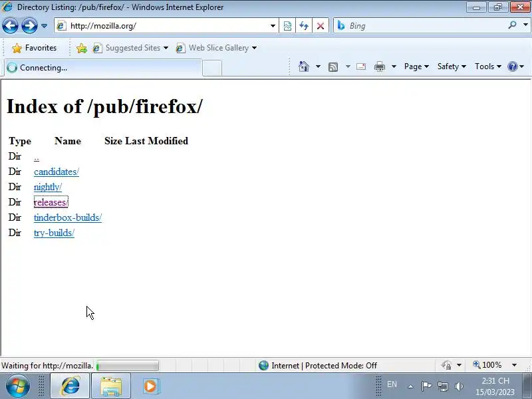532x399 pixels.
Task: Click the Home icon in the command bar
Action: pos(304,66)
